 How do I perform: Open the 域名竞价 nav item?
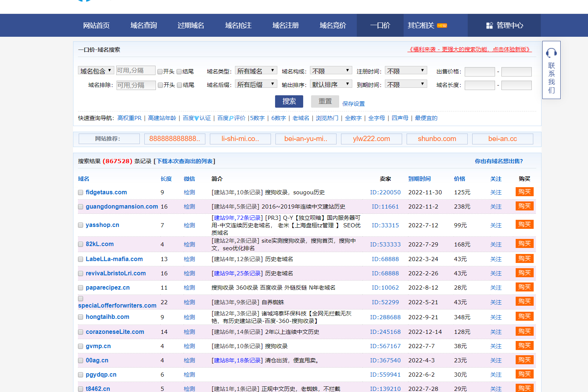pos(333,26)
